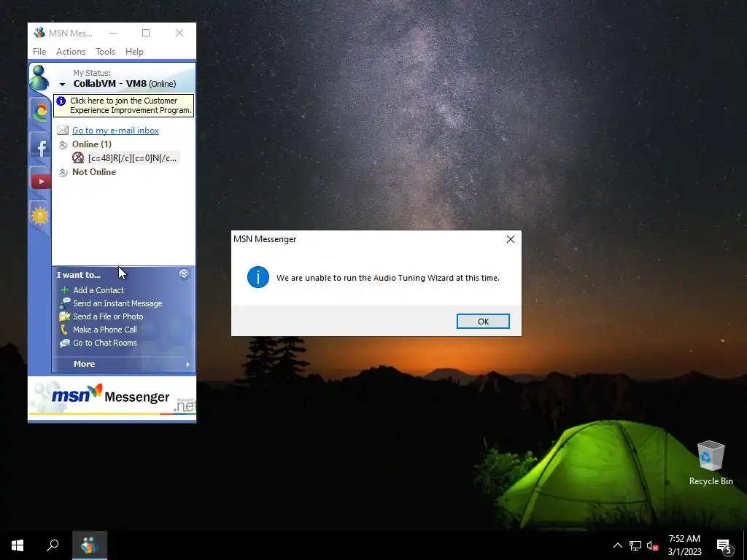Collapse the I want to... panel
The width and height of the screenshot is (747, 560).
tap(184, 274)
